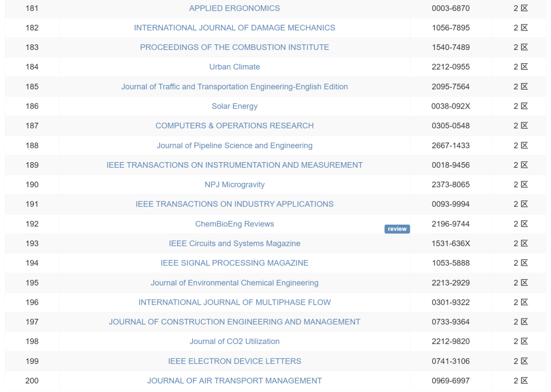Image resolution: width=551 pixels, height=392 pixels.
Task: Select ISSN 0969-6997 text
Action: click(450, 381)
